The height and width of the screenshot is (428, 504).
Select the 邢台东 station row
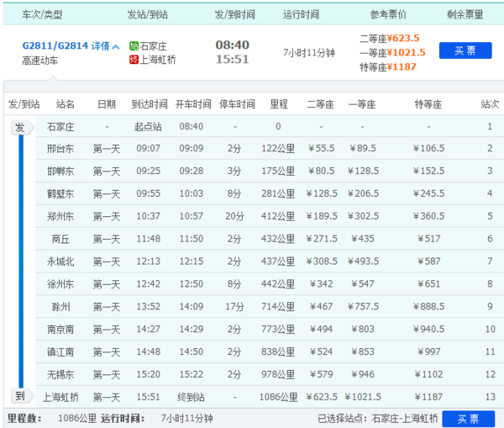point(270,148)
